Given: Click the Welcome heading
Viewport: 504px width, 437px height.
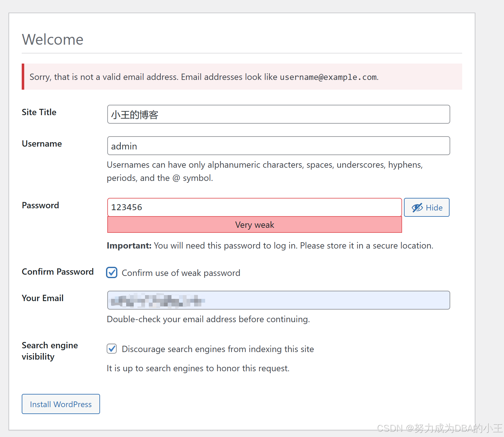Looking at the screenshot, I should pos(53,39).
